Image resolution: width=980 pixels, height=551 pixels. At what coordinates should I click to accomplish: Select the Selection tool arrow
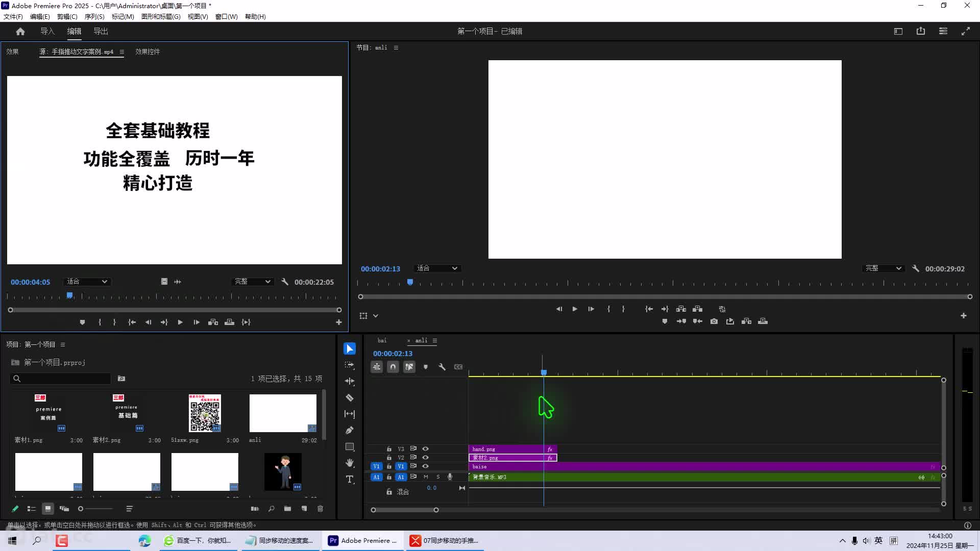[x=350, y=348]
